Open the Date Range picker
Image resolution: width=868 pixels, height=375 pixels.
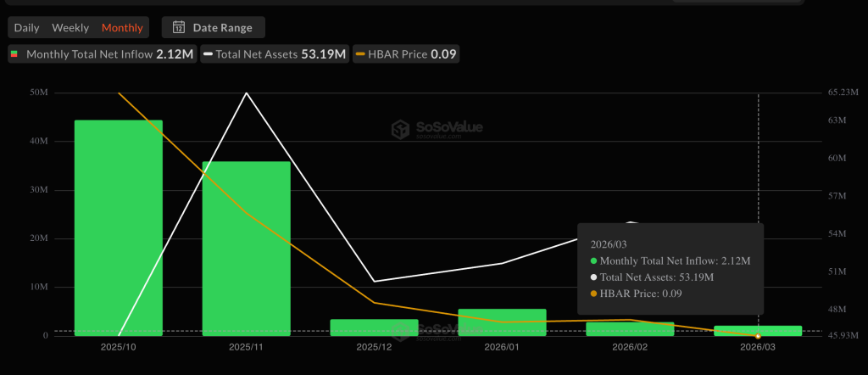(213, 27)
